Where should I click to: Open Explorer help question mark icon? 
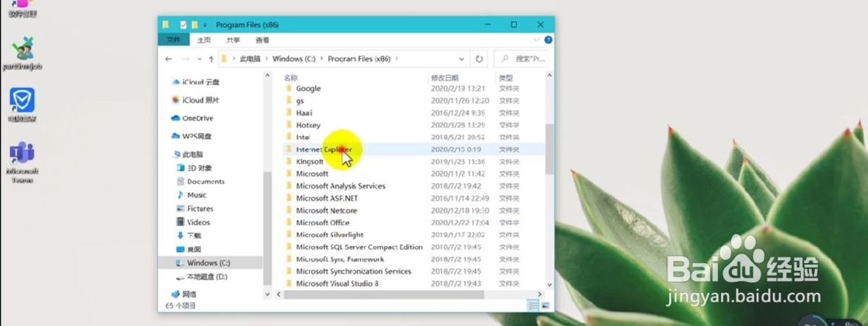(548, 40)
